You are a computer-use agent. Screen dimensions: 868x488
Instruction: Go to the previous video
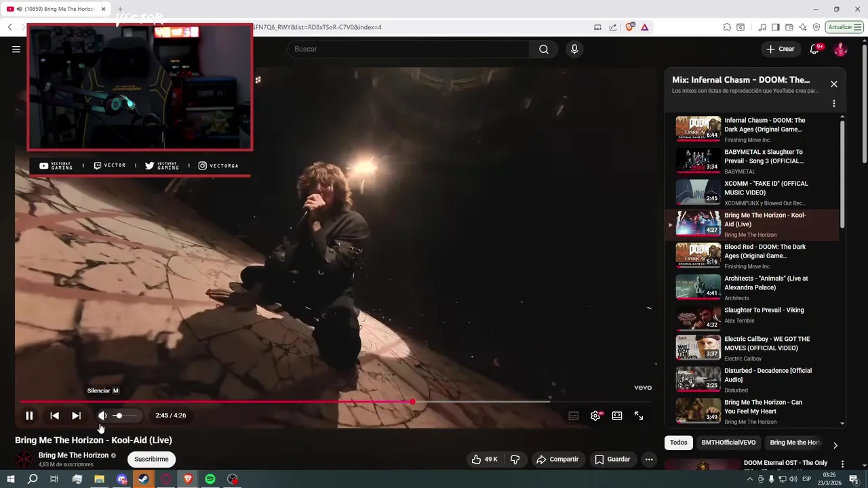pyautogui.click(x=54, y=415)
